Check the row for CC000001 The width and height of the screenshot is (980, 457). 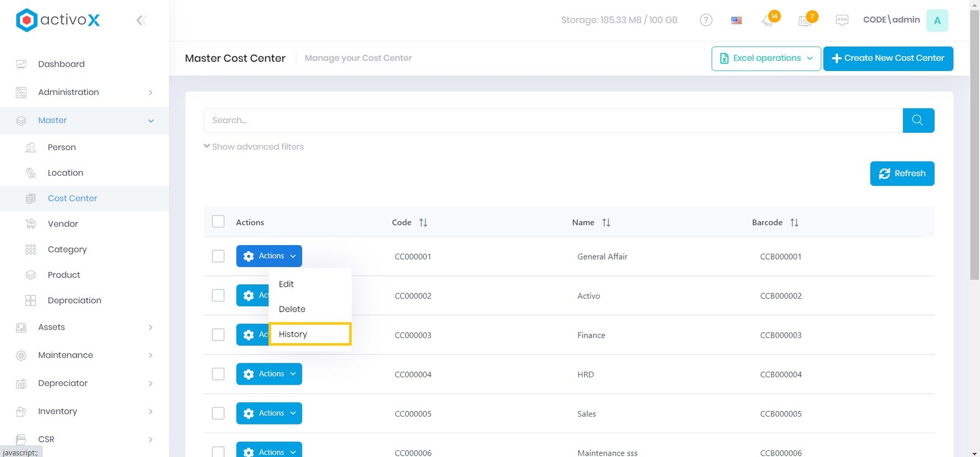coord(218,256)
